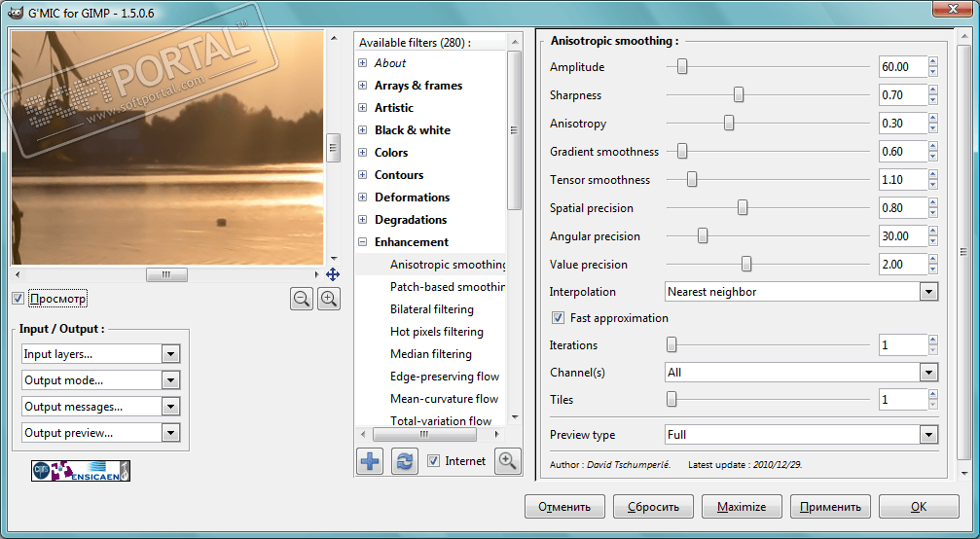Expand the Deformations category
The height and width of the screenshot is (539, 980).
[x=362, y=198]
